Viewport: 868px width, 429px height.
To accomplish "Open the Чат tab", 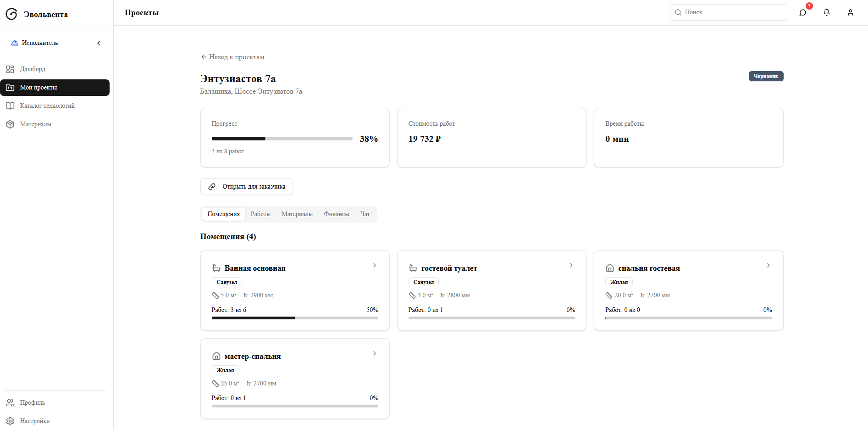I will 365,214.
